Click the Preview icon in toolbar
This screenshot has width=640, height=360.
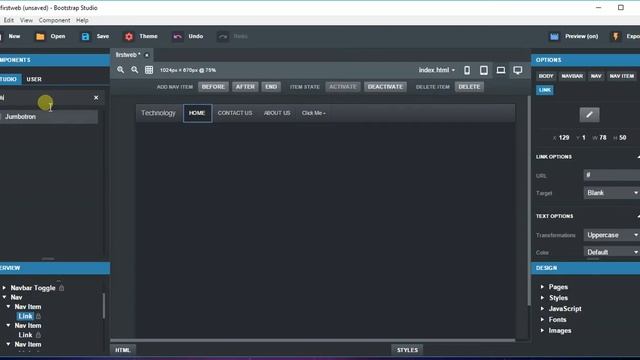[554, 37]
